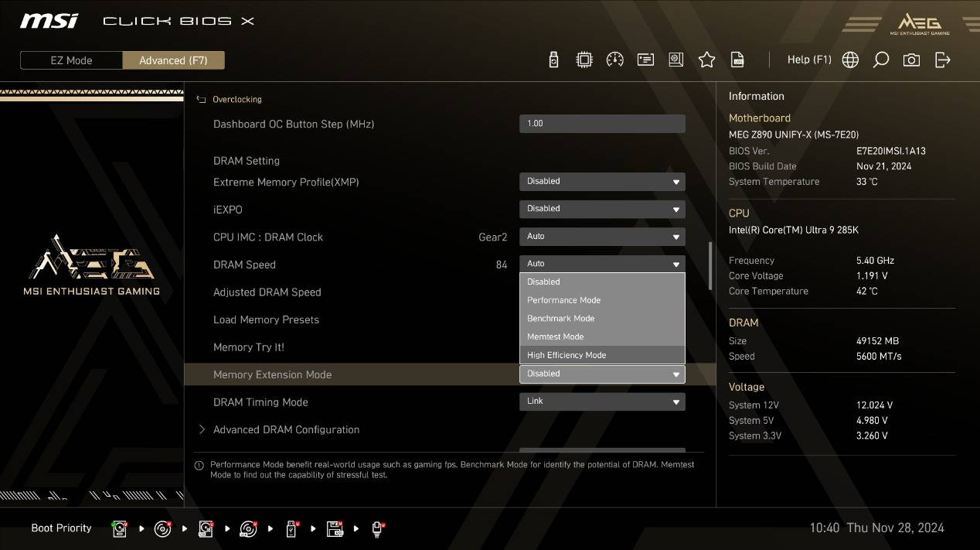Open the speedometer gauge icon
This screenshot has width=980, height=550.
pos(615,60)
